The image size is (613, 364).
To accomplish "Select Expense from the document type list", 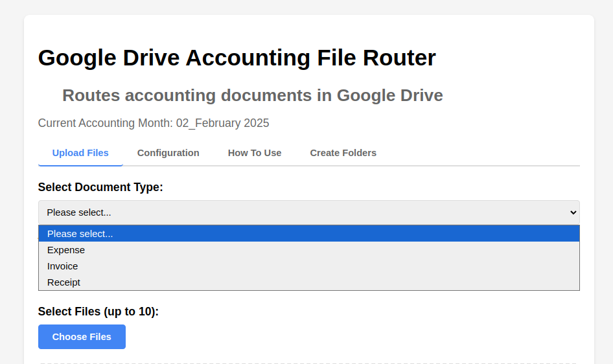I will pyautogui.click(x=309, y=250).
